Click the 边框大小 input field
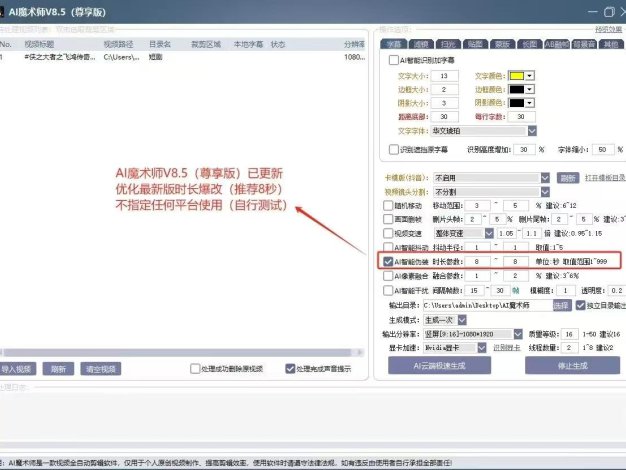This screenshot has width=626, height=470. click(x=444, y=89)
